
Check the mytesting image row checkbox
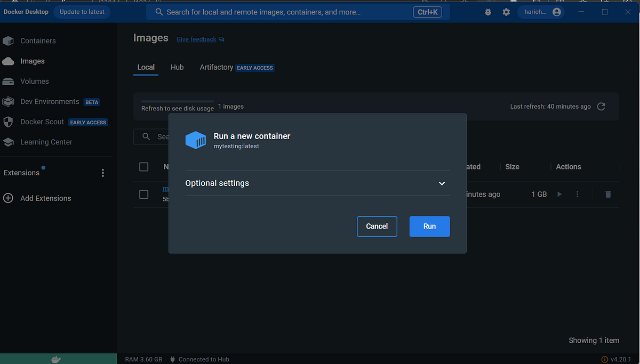tap(143, 194)
